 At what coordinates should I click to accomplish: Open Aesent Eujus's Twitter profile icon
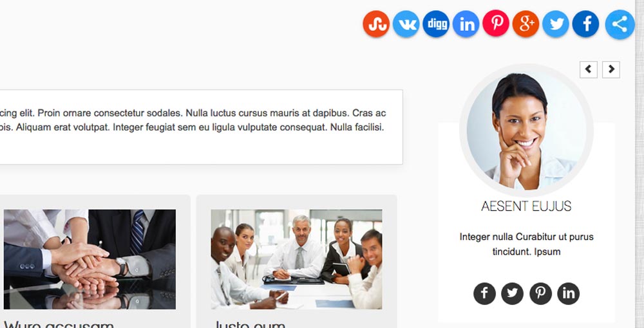click(x=513, y=293)
